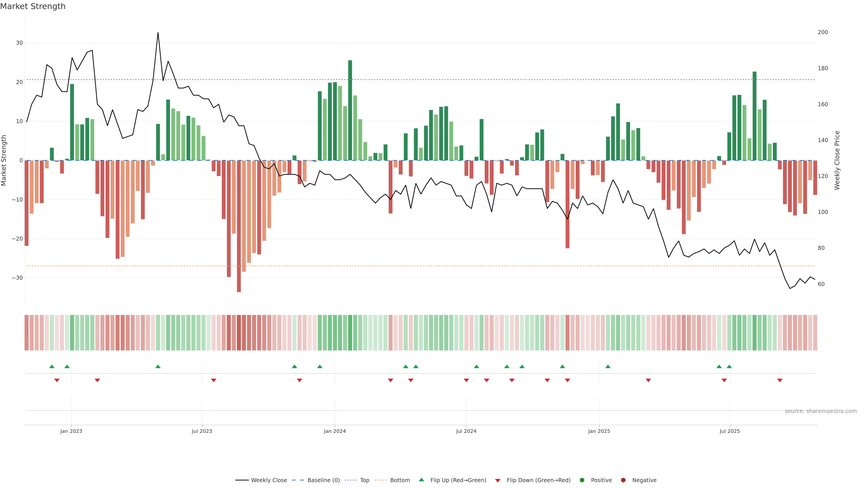The image size is (868, 488).
Task: Click the Jul 2025 x-axis label
Action: [x=729, y=431]
